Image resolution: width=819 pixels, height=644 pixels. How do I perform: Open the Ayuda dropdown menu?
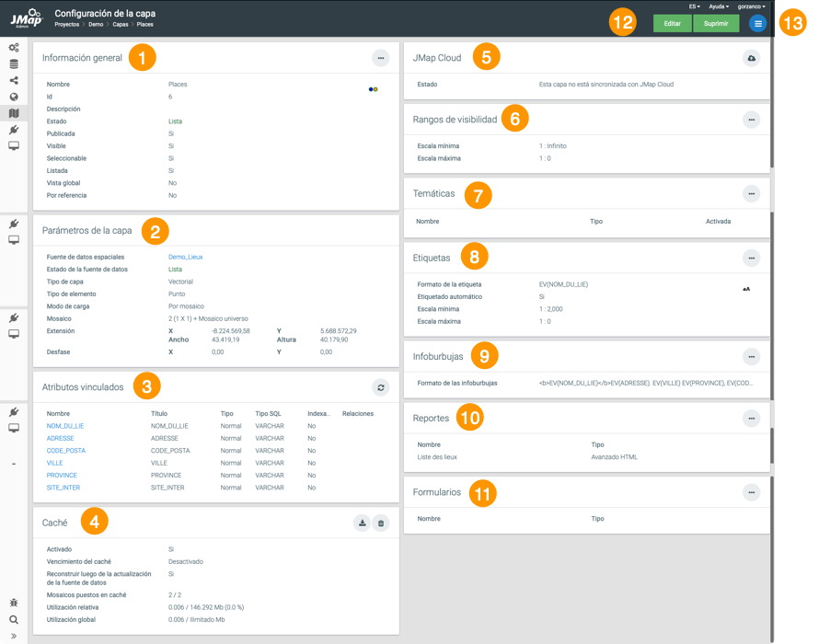pyautogui.click(x=718, y=6)
